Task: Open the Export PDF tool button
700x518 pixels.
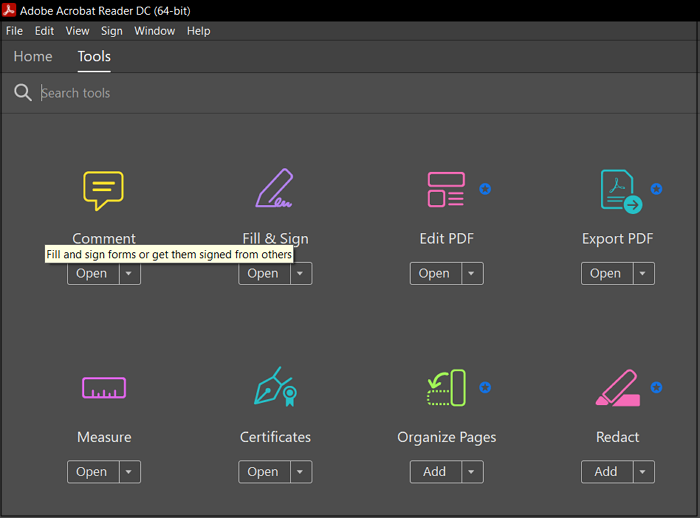Action: [x=607, y=273]
